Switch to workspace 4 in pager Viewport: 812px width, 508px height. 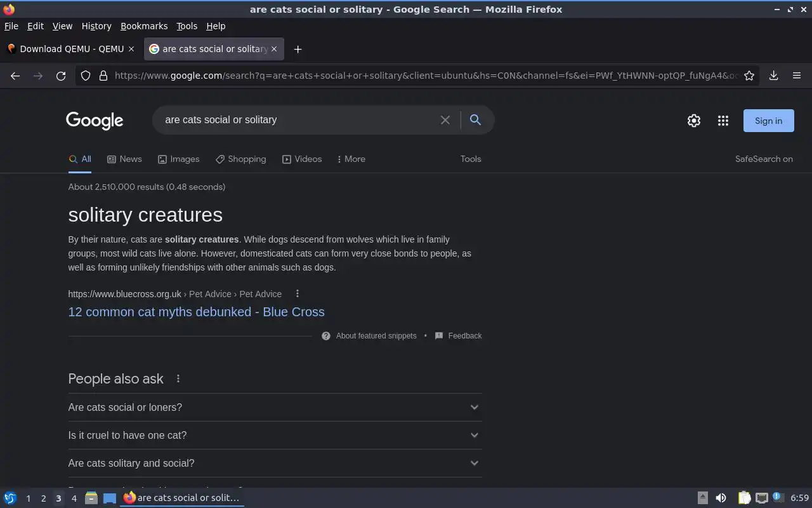tap(74, 498)
